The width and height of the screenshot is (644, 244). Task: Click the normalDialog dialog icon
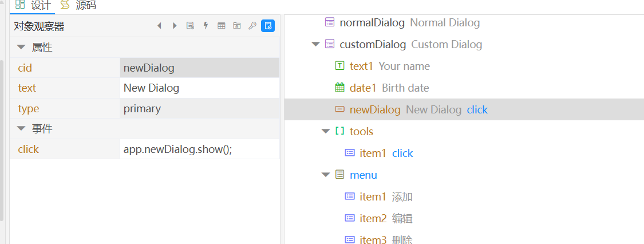(x=329, y=22)
